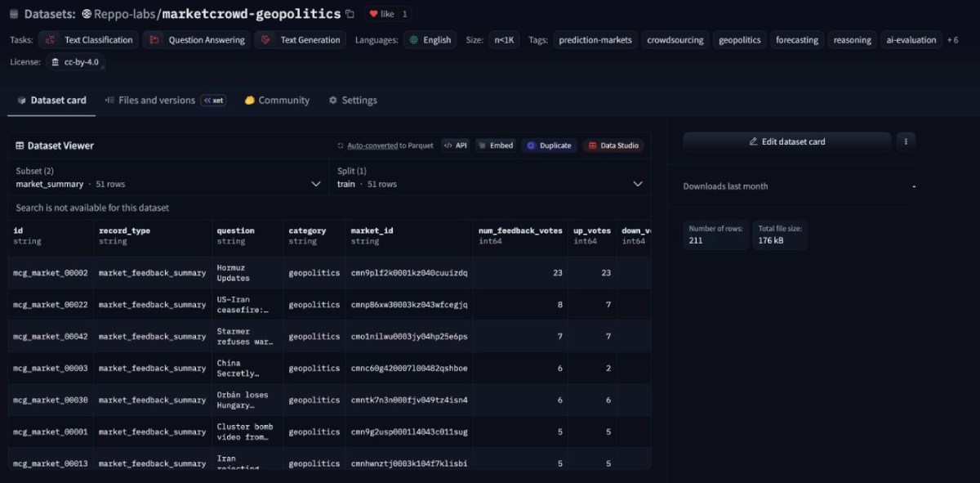Select the mcg_market_00030 row id cell
Screen dimensions: 980x483
click(x=51, y=400)
